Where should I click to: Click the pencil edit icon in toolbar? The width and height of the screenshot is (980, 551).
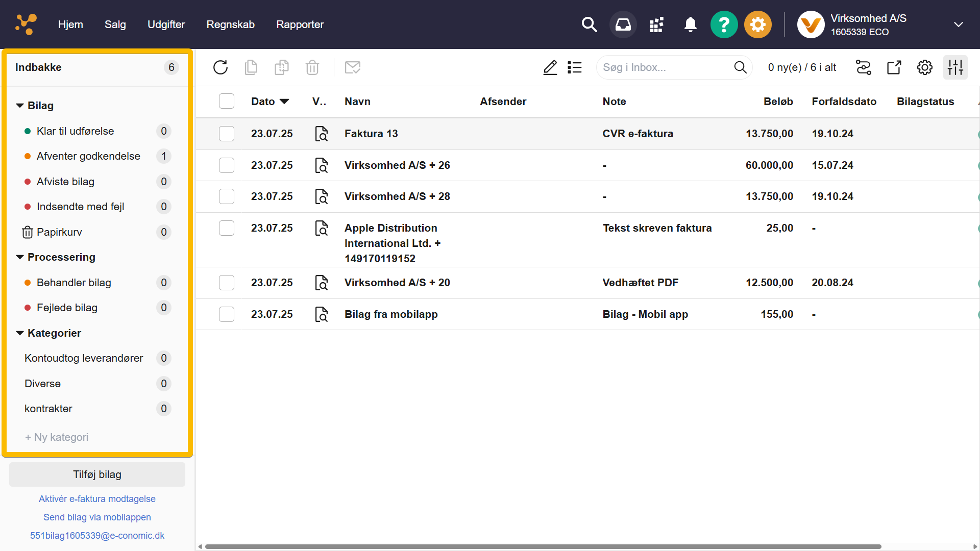550,67
